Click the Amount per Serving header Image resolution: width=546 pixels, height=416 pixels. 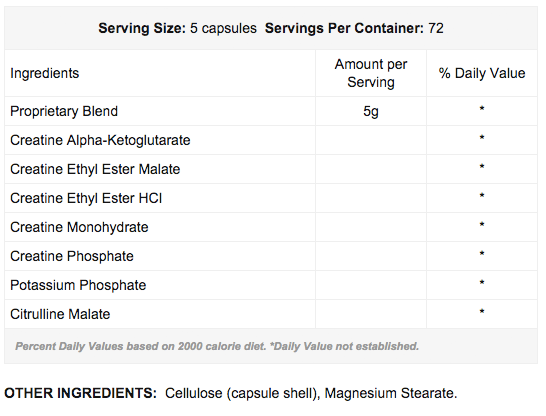coord(371,73)
